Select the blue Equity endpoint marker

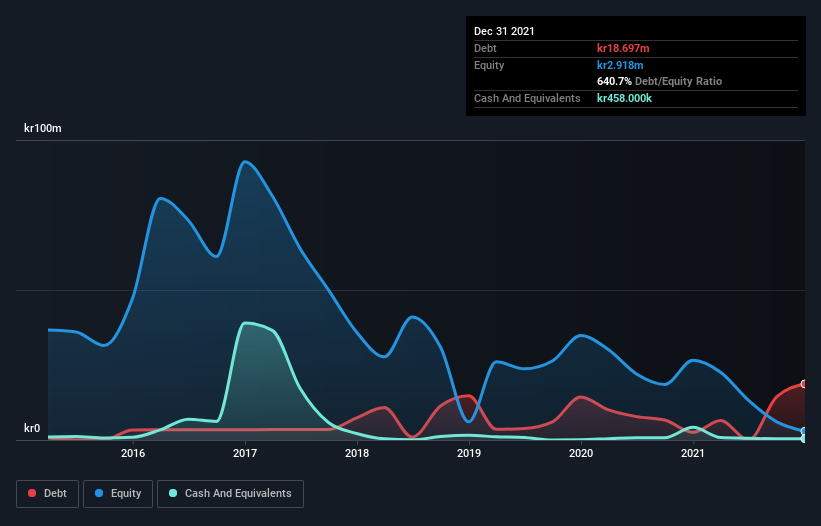click(804, 431)
